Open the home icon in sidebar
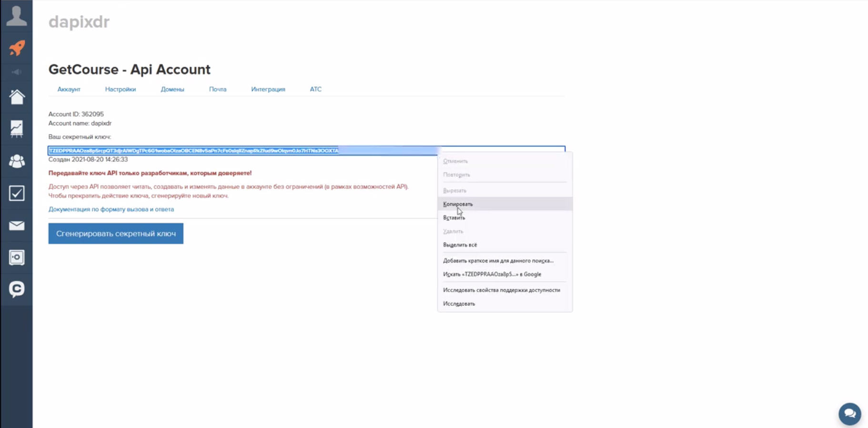The image size is (868, 428). click(17, 97)
